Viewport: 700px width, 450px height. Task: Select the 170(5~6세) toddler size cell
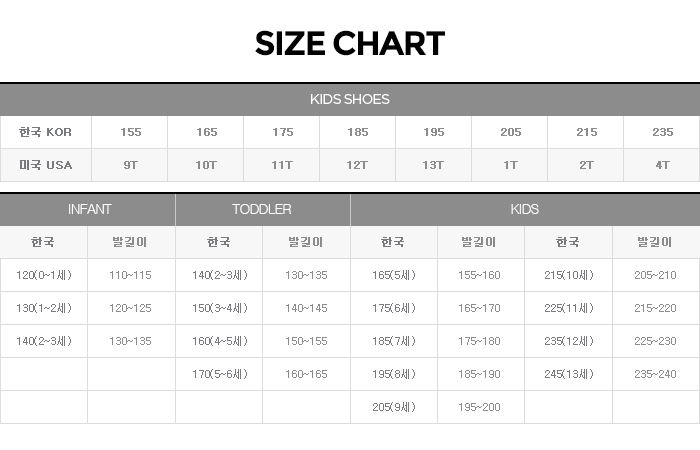pyautogui.click(x=219, y=374)
